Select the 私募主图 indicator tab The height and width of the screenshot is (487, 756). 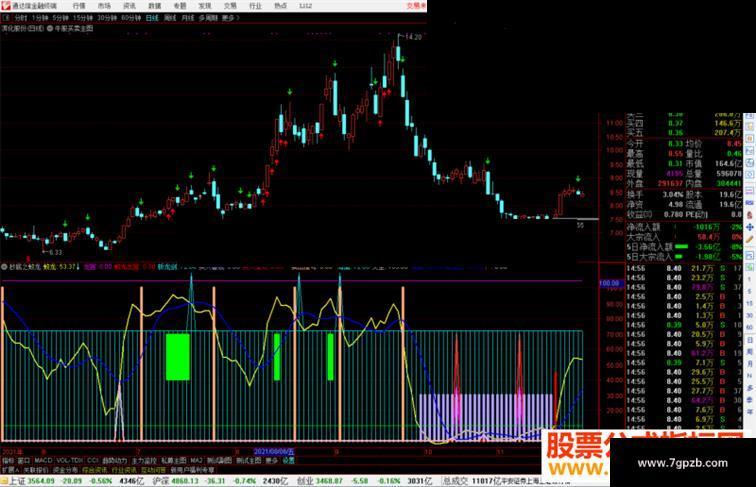[x=174, y=460]
